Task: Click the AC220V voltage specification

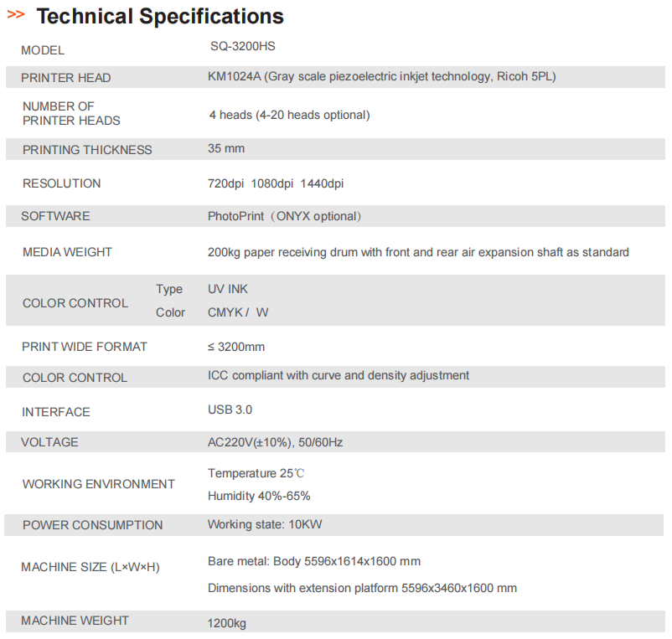Action: pos(276,442)
